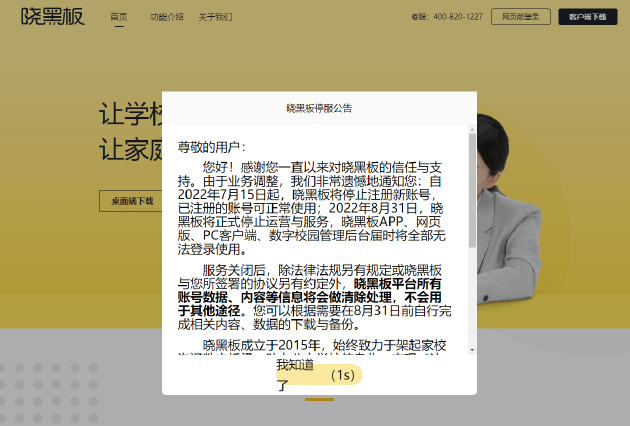Open the 首页 nav item
The width and height of the screenshot is (630, 426).
[119, 17]
